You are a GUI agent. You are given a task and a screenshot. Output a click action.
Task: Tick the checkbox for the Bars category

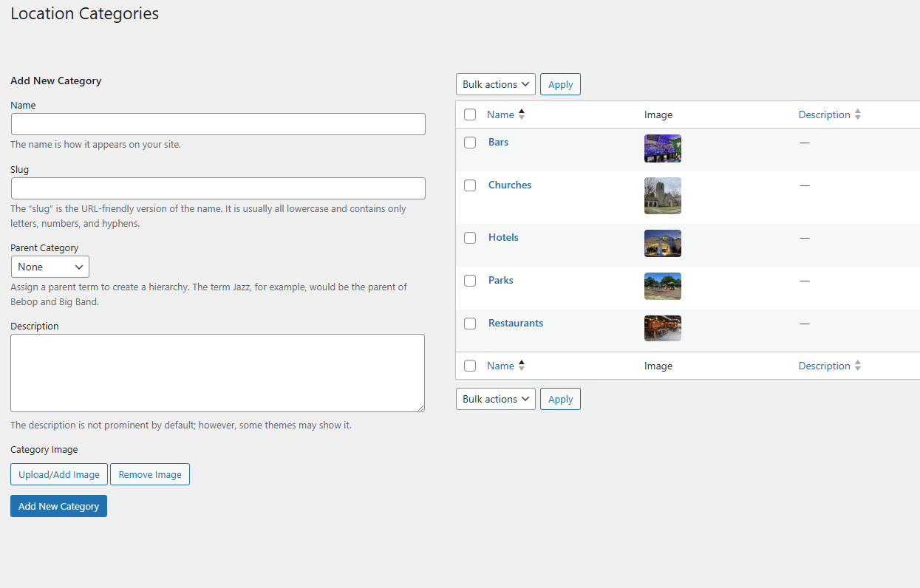[x=470, y=143]
